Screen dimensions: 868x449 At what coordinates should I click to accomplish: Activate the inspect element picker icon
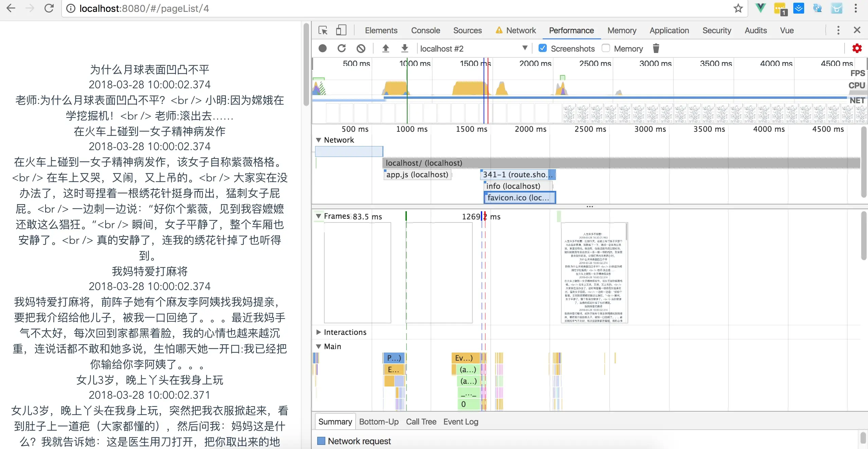323,31
